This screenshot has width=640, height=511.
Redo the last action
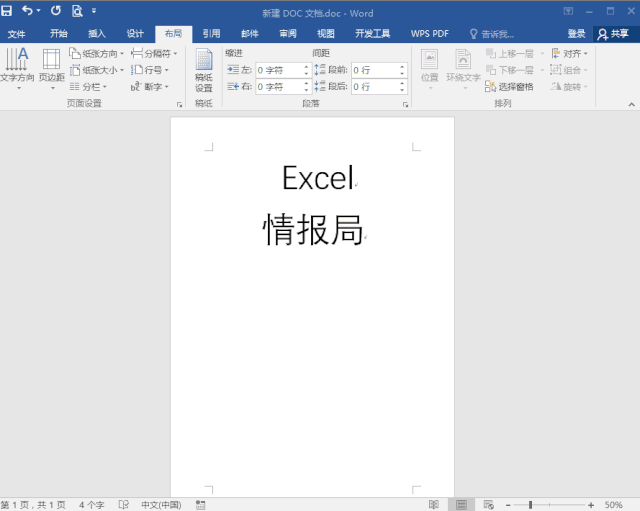[56, 11]
